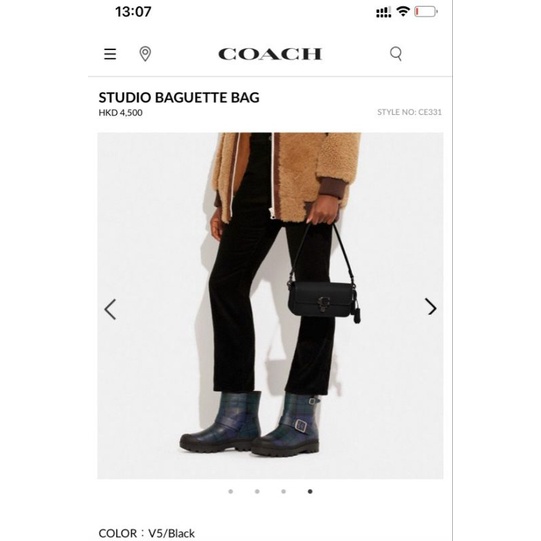Select the third carousel dot
The height and width of the screenshot is (541, 541).
pos(283,491)
